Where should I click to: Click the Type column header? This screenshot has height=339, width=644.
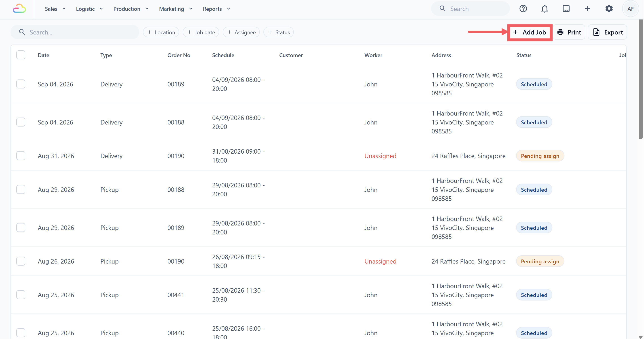pos(106,55)
